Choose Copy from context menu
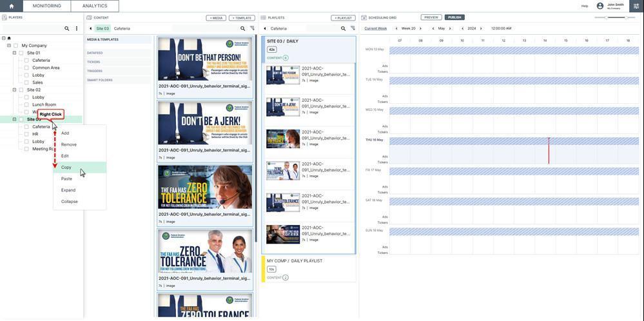 pyautogui.click(x=80, y=168)
